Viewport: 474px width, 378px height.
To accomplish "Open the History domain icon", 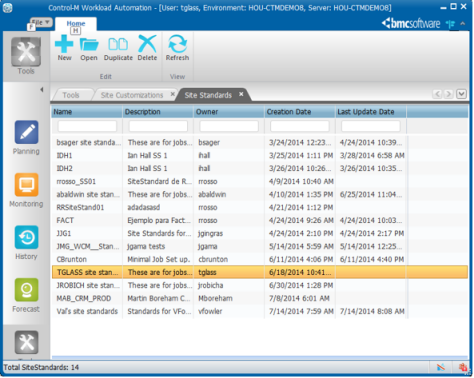I will 26,237.
